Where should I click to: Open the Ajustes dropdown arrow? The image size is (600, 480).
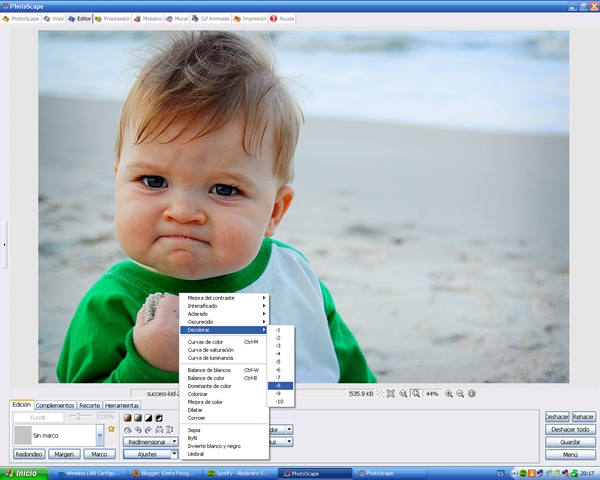(174, 454)
